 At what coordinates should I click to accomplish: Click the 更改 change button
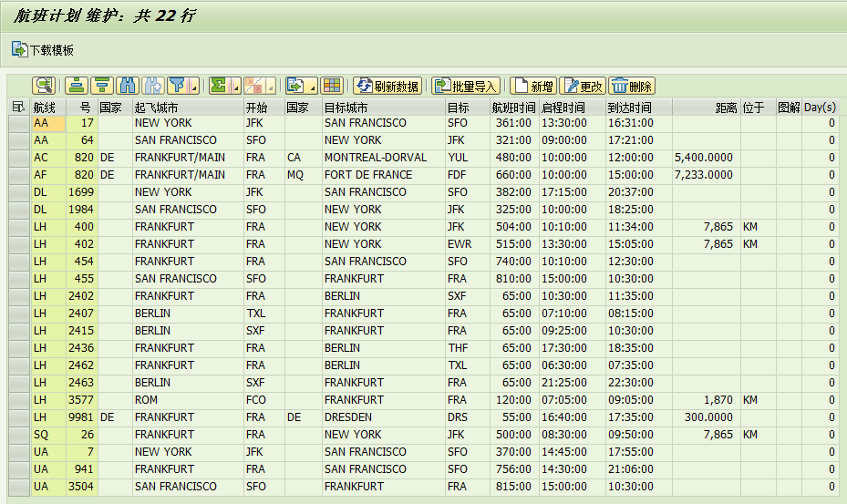pos(584,86)
